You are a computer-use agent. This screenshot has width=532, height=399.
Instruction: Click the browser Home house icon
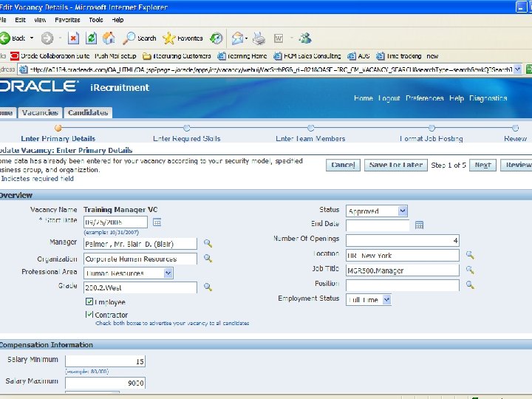[x=109, y=38]
